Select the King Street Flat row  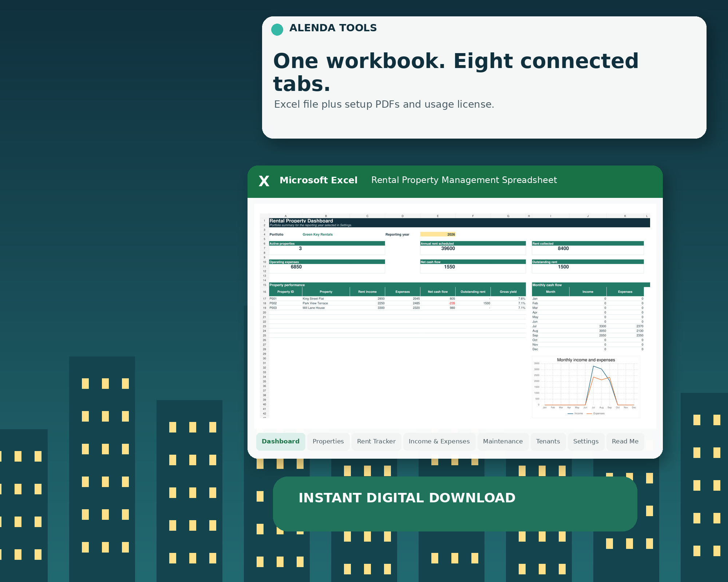(x=397, y=299)
